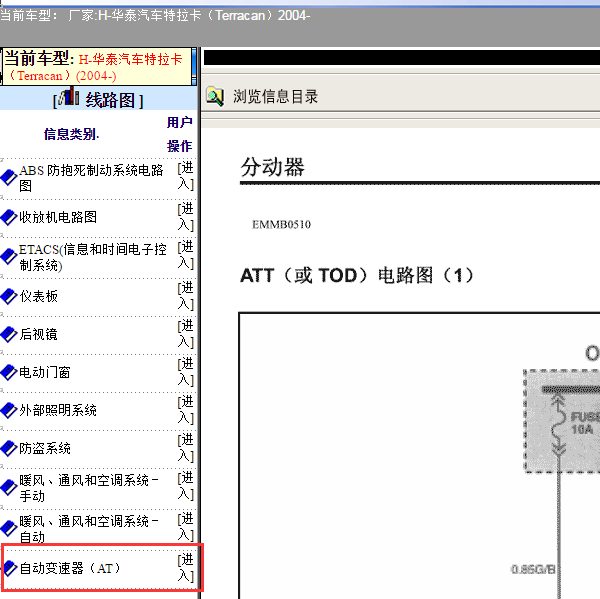Screen dimensions: 600x599
Task: Open 进入 link for 自动变速器（AT）
Action: tap(186, 568)
